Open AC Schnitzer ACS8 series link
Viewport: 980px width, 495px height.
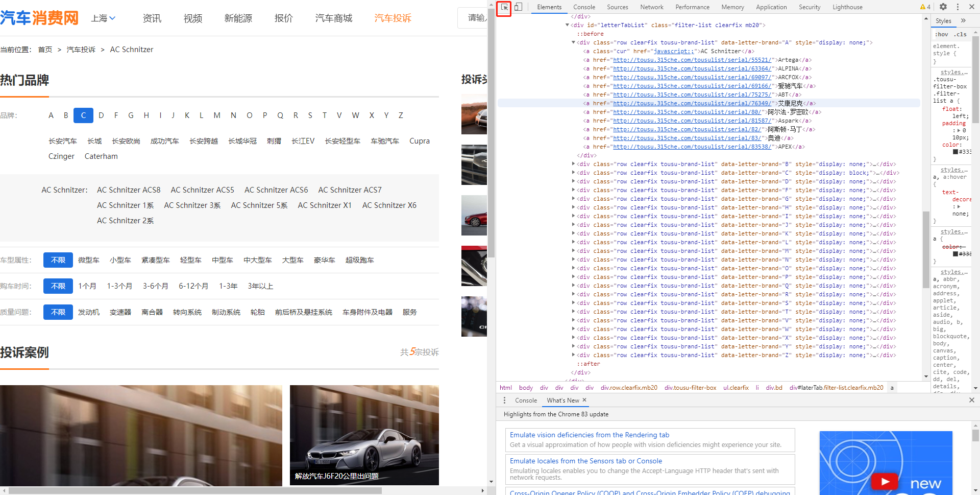129,190
